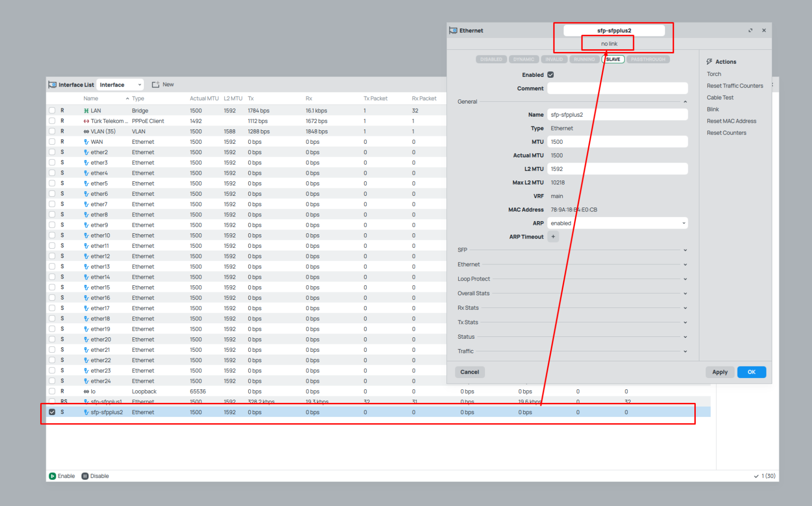Click the New button label in toolbar
Viewport: 812px width, 506px height.
(x=168, y=85)
